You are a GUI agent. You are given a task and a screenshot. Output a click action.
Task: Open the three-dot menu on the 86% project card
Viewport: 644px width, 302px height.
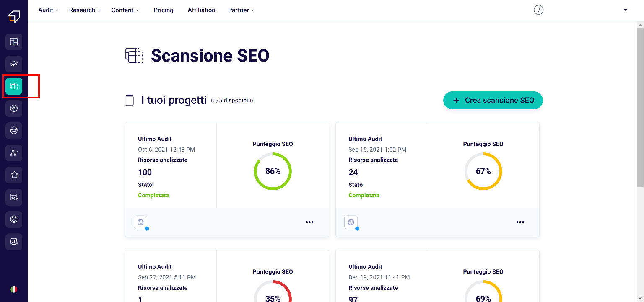(310, 222)
